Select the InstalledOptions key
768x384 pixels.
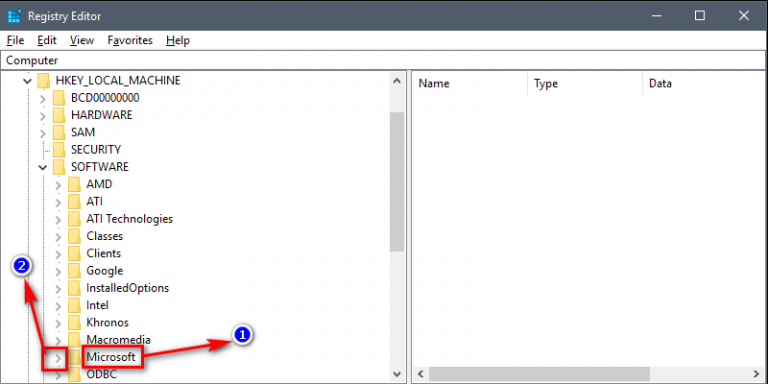(x=127, y=288)
